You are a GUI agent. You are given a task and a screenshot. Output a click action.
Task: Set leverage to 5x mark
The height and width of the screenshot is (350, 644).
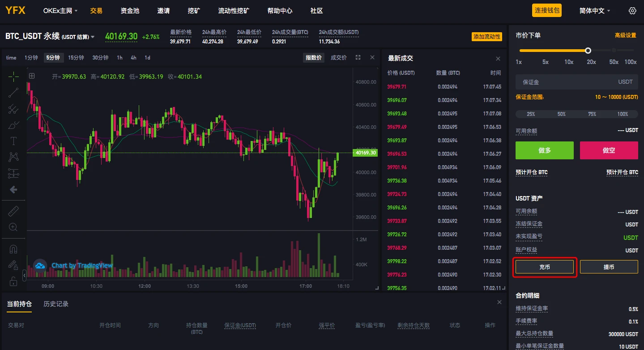click(x=546, y=62)
